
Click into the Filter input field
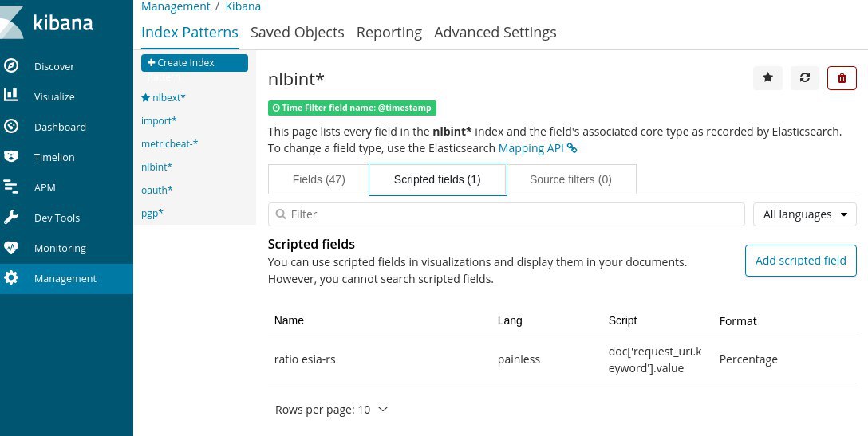507,214
